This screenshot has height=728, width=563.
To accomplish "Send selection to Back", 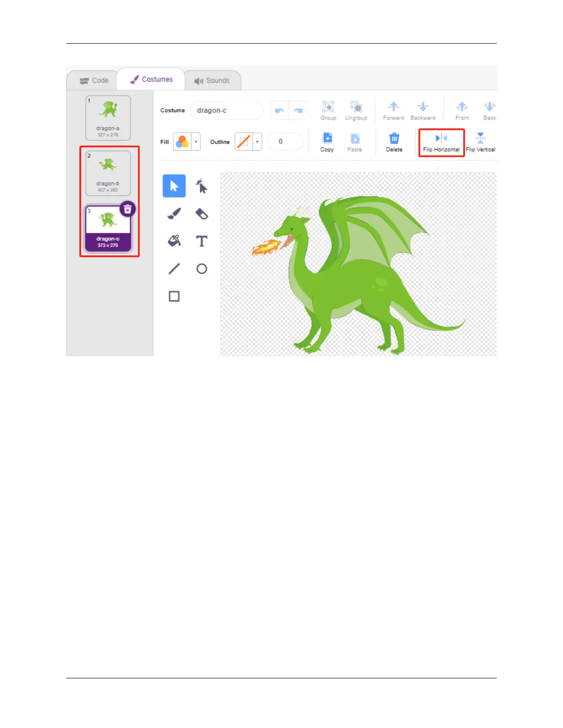I will pyautogui.click(x=489, y=111).
